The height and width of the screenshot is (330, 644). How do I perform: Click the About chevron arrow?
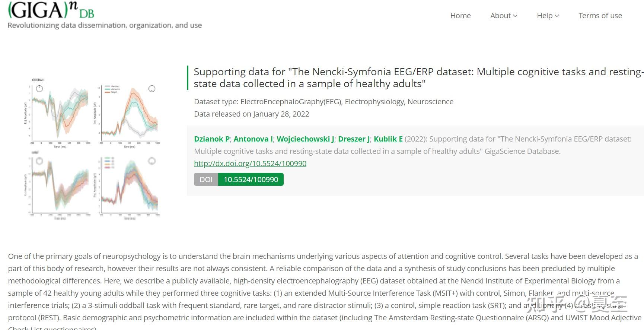pyautogui.click(x=515, y=16)
